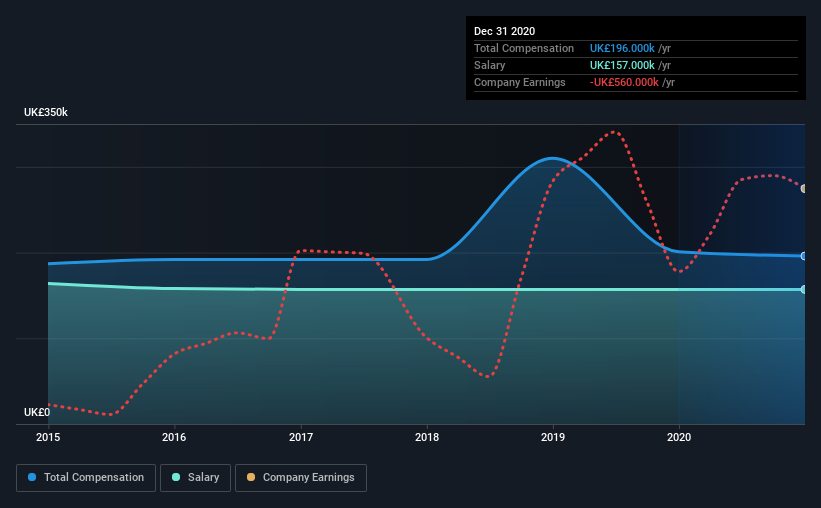This screenshot has height=508, width=821.
Task: Click the UK£196.000k total compensation value
Action: tap(622, 48)
